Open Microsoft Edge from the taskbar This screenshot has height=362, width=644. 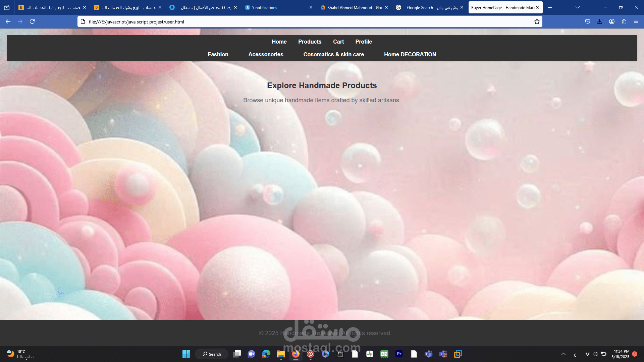[266, 354]
